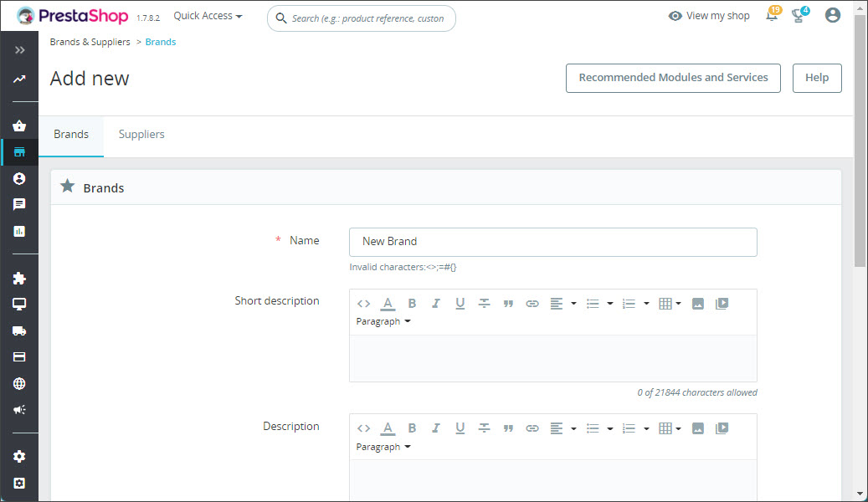Toggle source code in Description editor

click(x=364, y=428)
